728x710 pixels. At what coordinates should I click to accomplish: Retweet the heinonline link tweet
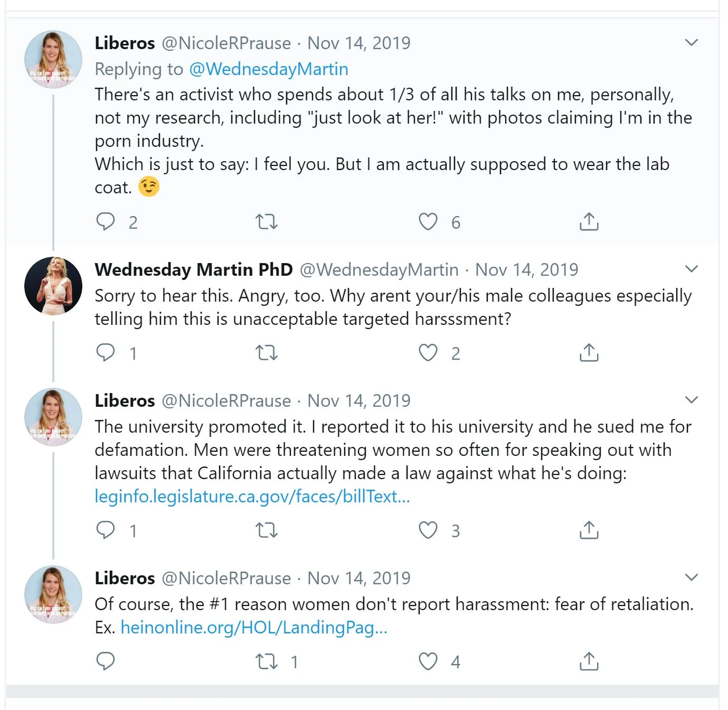267,661
